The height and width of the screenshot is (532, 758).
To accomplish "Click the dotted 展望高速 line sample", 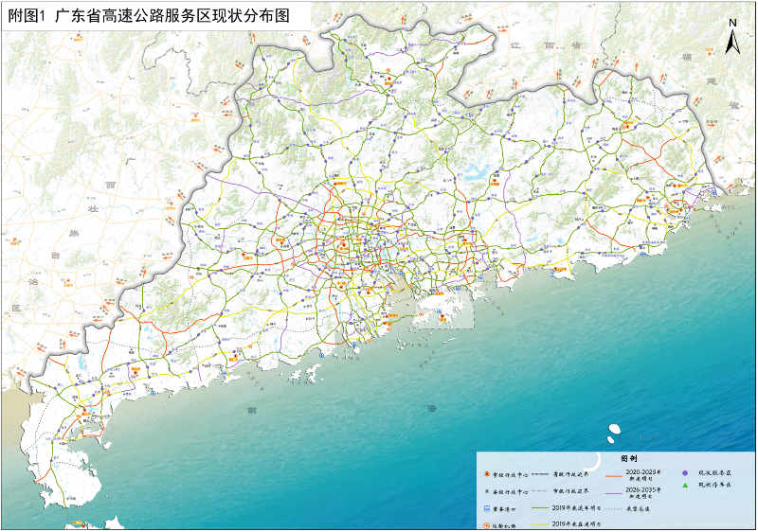I will [611, 509].
